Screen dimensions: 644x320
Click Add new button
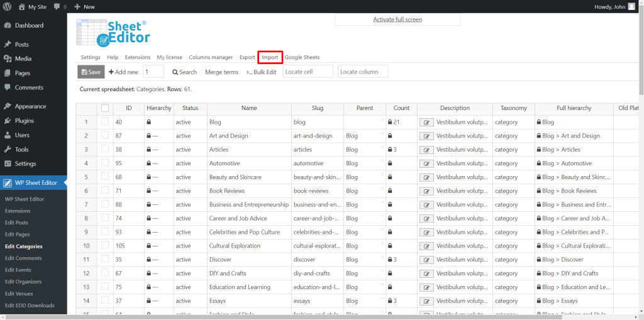pos(123,72)
